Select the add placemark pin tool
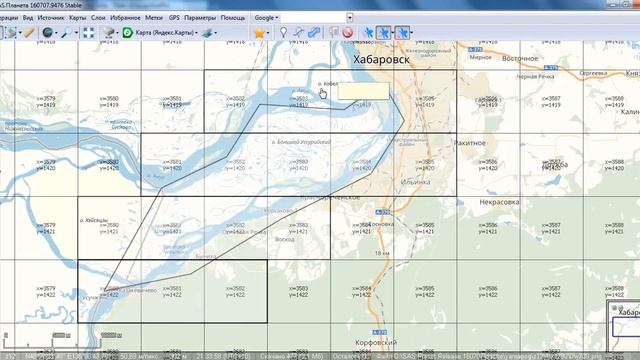Image resolution: width=640 pixels, height=360 pixels. (283, 33)
